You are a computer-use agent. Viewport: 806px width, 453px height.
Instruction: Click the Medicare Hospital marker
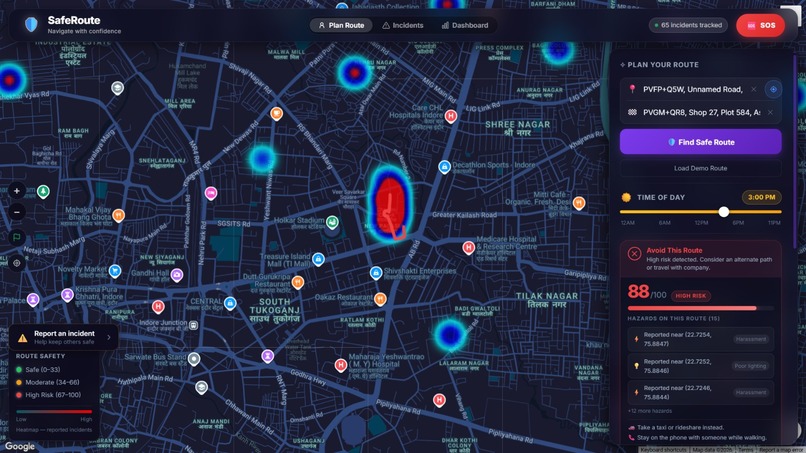(x=468, y=248)
